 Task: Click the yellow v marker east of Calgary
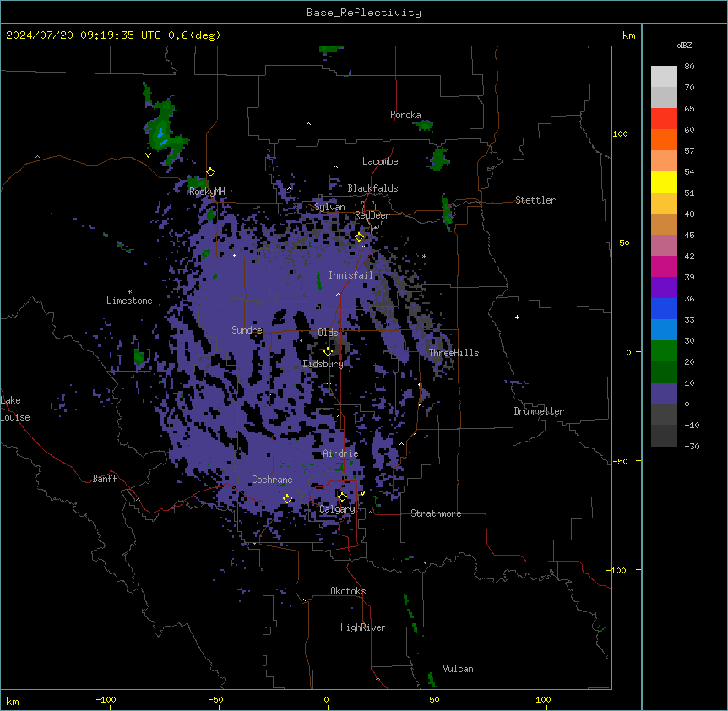coord(362,493)
